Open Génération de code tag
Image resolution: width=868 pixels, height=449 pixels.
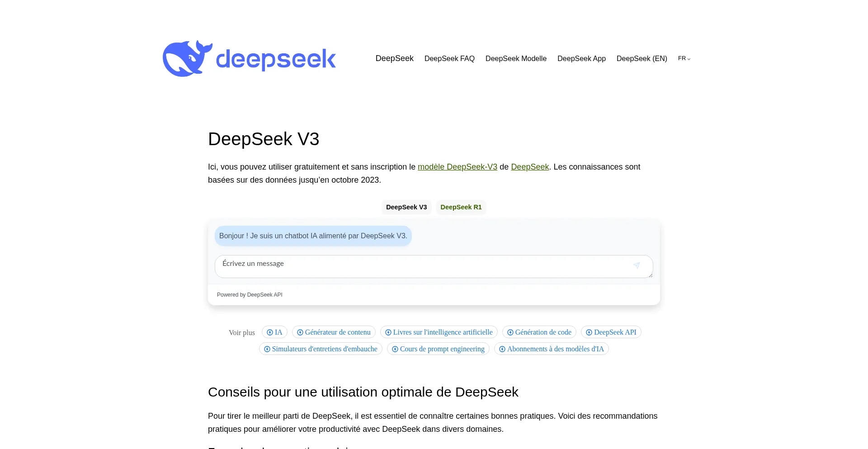point(539,332)
